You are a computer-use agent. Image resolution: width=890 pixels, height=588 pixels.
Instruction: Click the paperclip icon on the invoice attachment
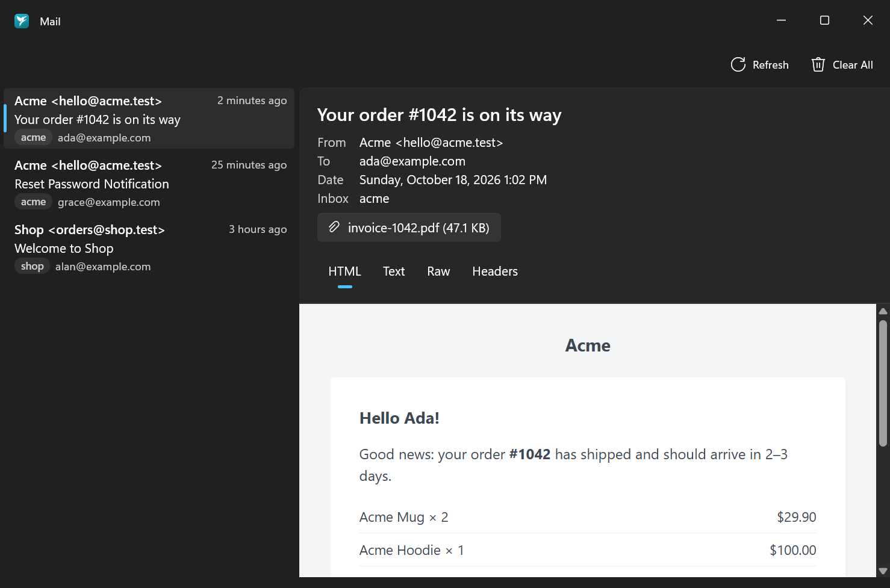tap(334, 227)
